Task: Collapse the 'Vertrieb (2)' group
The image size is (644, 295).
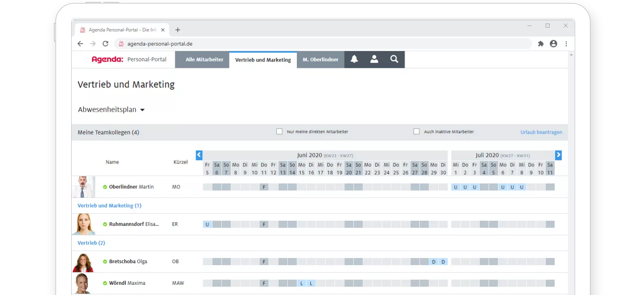Action: point(91,243)
